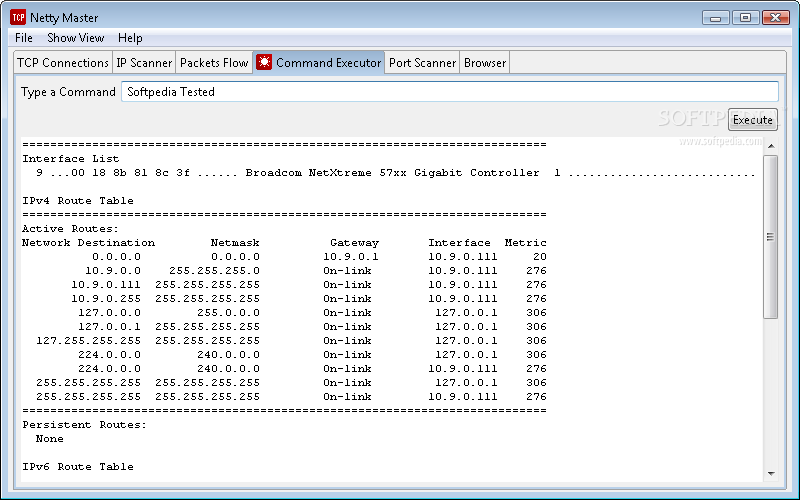Click the Execute button
This screenshot has height=500, width=800.
(x=753, y=119)
